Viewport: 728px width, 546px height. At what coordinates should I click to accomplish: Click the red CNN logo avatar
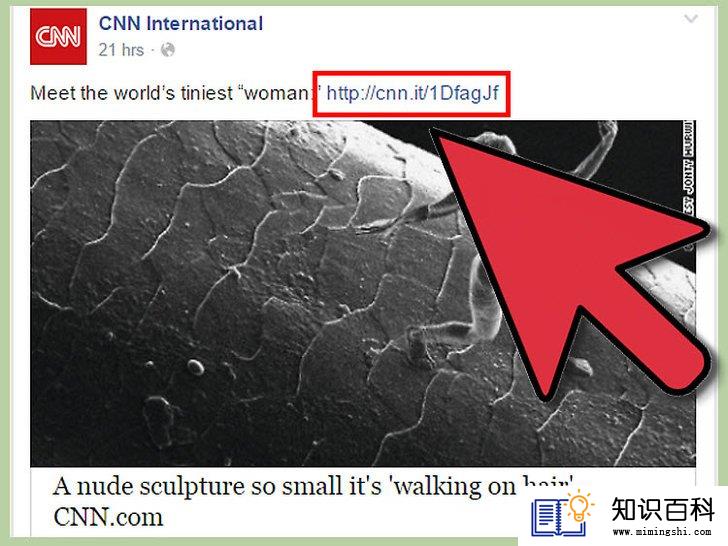click(x=58, y=36)
